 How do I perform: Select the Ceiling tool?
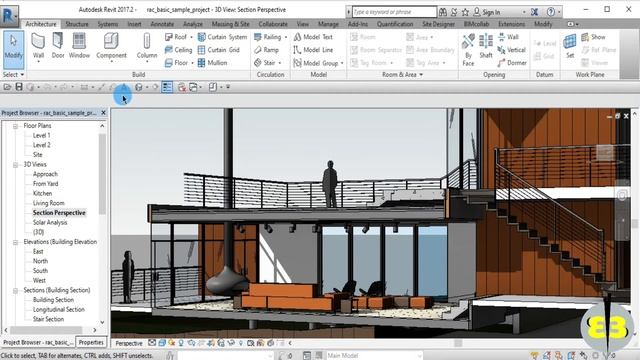point(178,50)
